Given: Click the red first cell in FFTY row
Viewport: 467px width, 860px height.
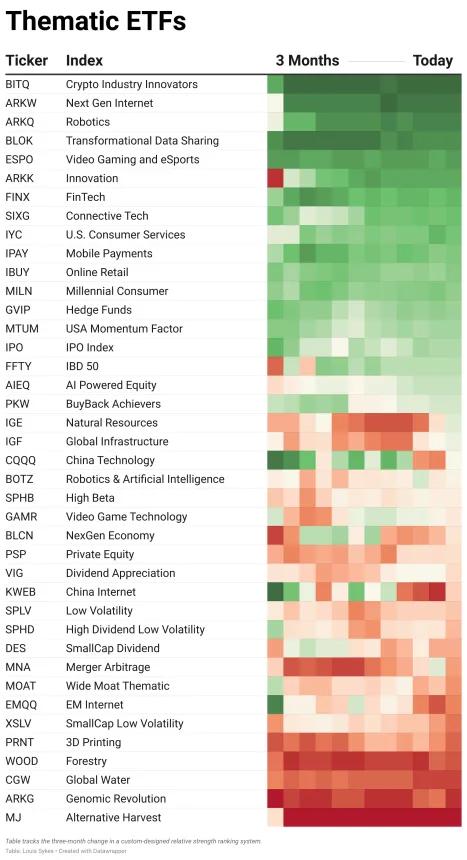Looking at the screenshot, I should [x=275, y=366].
